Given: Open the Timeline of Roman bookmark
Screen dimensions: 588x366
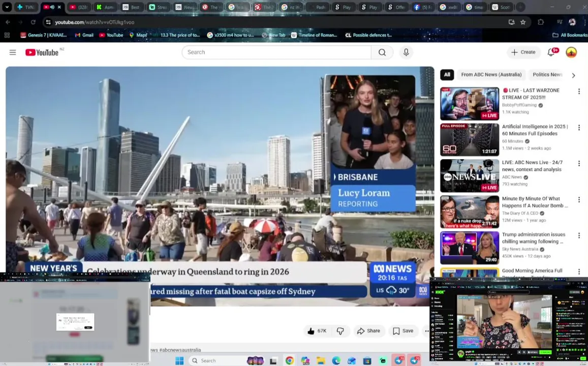Looking at the screenshot, I should (314, 35).
